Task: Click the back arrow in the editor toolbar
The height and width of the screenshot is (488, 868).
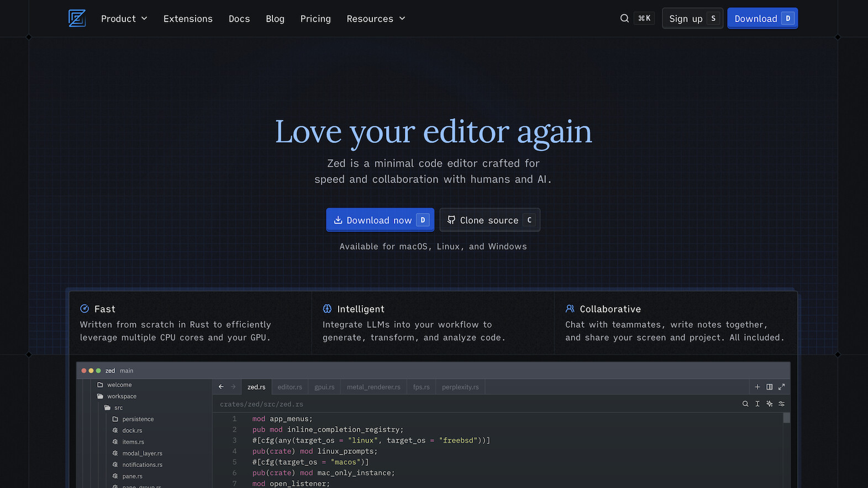Action: [221, 387]
